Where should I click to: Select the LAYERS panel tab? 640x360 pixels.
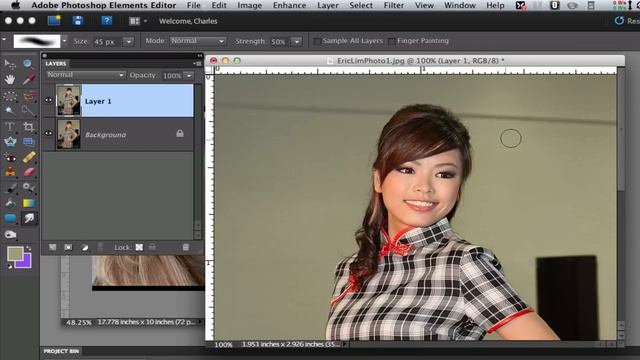pyautogui.click(x=56, y=64)
